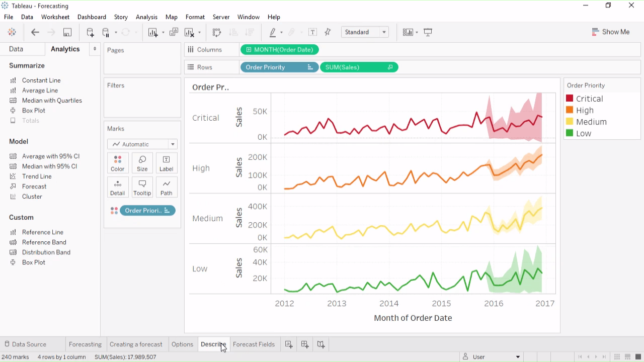Open the Analysis menu
Screen dimensions: 644x362
coord(146,17)
